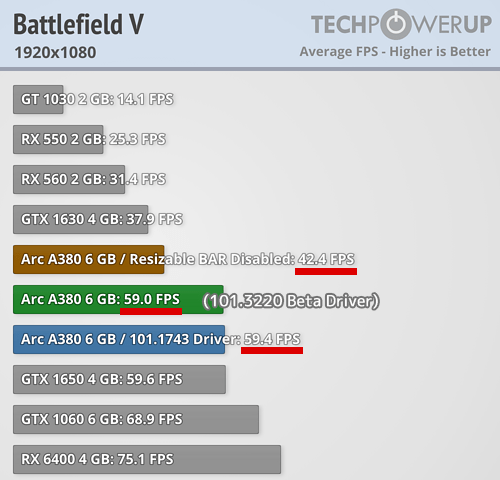Select the GTX 1630 4 GB bar
500x480 pixels.
[81, 219]
